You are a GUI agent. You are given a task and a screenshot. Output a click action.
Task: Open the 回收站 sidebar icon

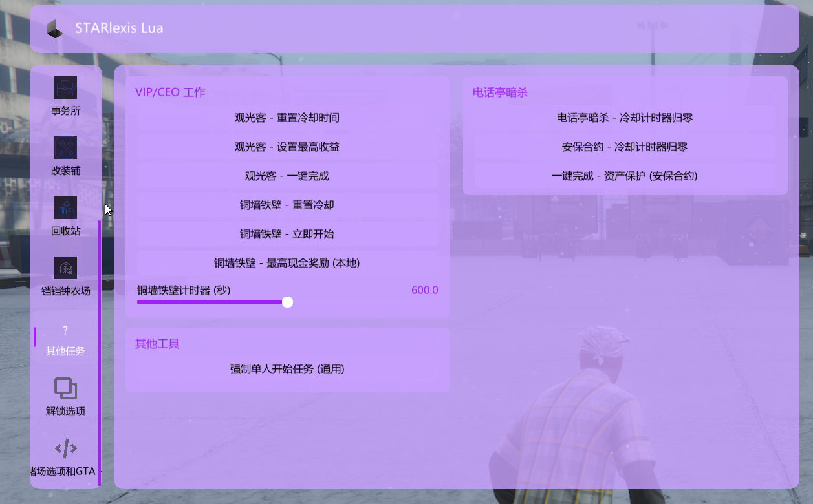coord(65,208)
